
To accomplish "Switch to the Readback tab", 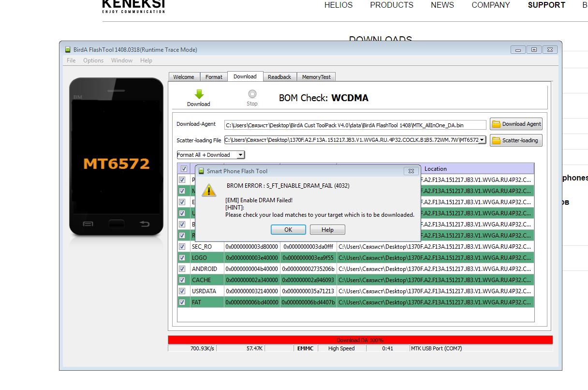I will pos(279,77).
